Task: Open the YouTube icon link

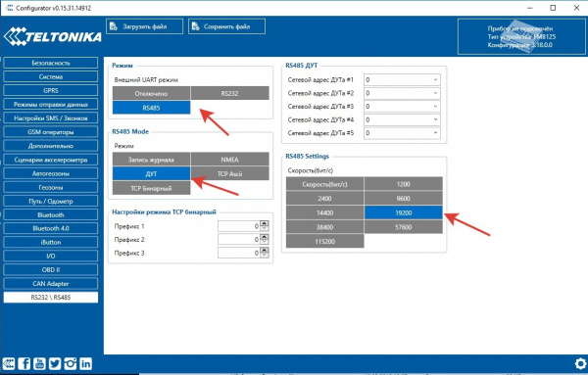Action: pyautogui.click(x=39, y=364)
